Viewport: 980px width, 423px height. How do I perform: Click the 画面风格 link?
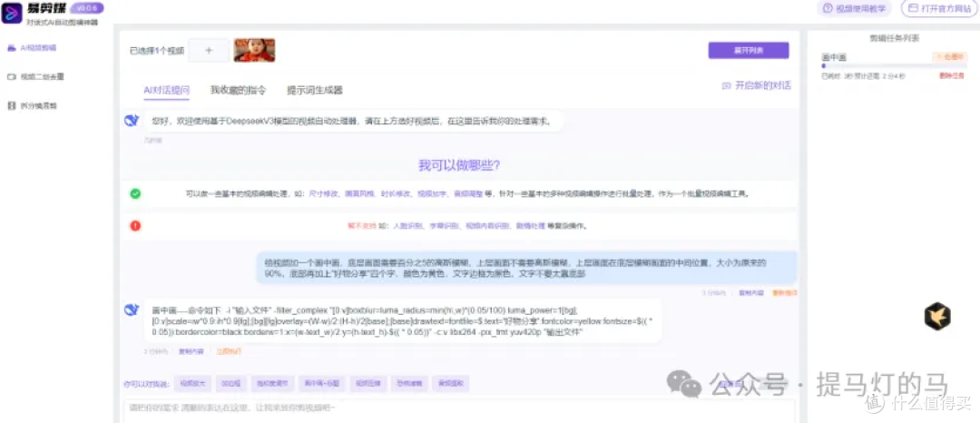pos(358,194)
